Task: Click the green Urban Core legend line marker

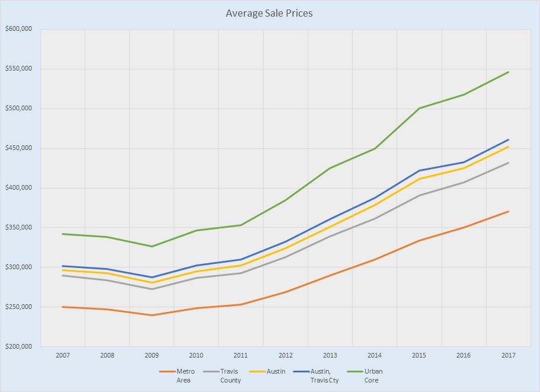Action: (354, 372)
